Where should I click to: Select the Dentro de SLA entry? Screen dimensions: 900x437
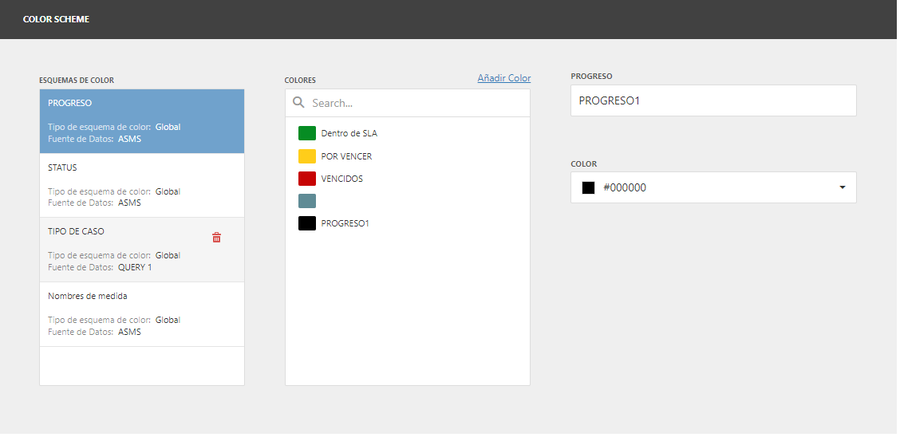(349, 133)
